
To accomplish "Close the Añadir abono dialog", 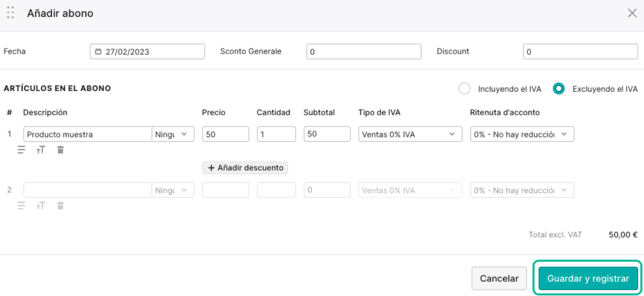I will (632, 13).
